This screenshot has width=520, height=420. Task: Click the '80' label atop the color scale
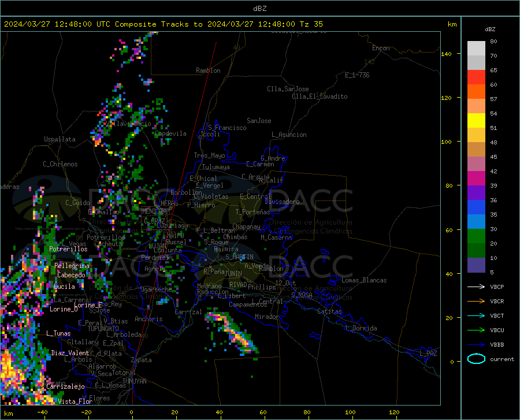tap(493, 42)
